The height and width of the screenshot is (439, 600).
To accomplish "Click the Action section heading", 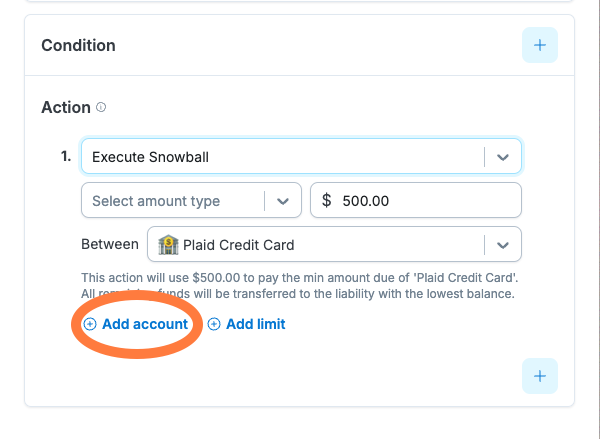I will [x=66, y=107].
